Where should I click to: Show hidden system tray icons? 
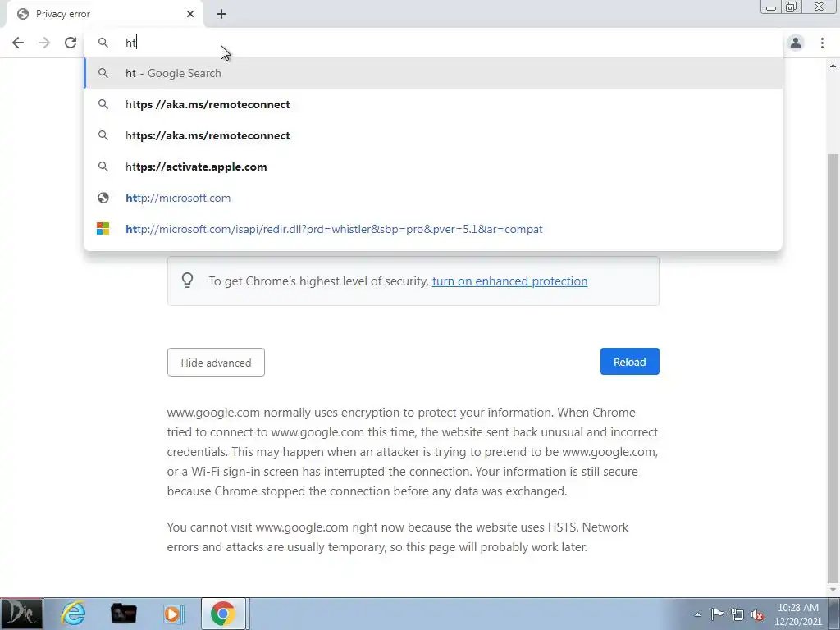tap(697, 614)
